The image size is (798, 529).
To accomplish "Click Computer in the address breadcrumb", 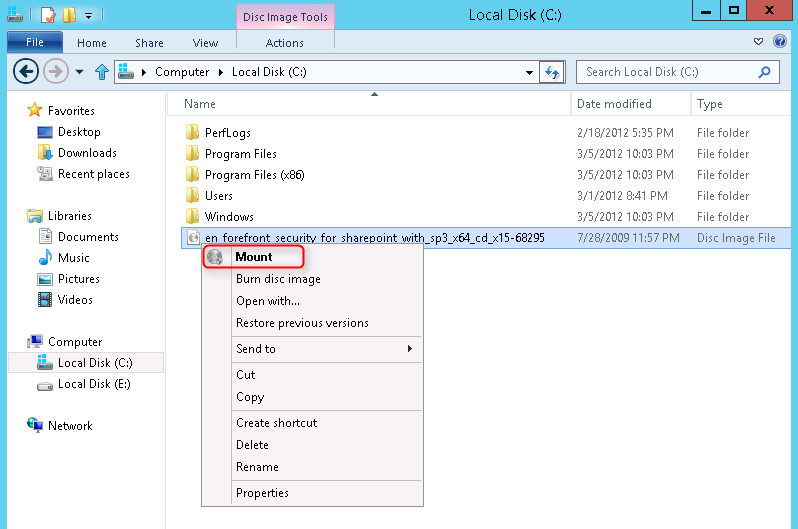I will coord(182,72).
